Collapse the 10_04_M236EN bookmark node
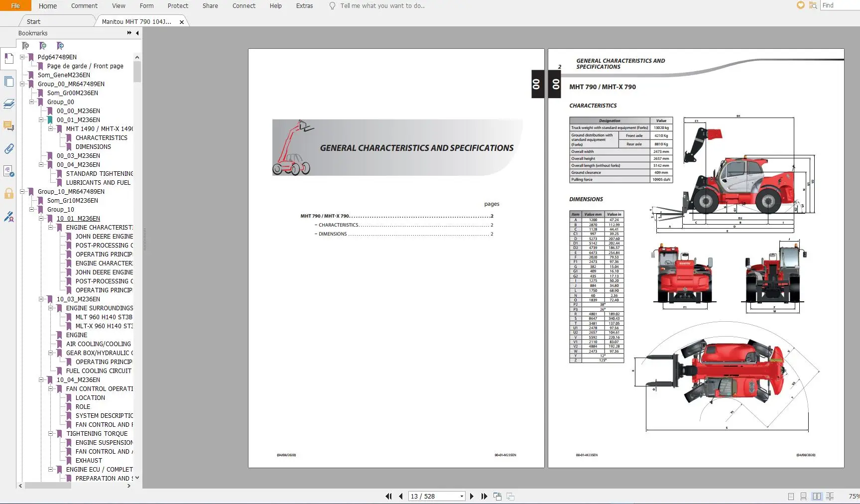The image size is (860, 504). [x=41, y=380]
